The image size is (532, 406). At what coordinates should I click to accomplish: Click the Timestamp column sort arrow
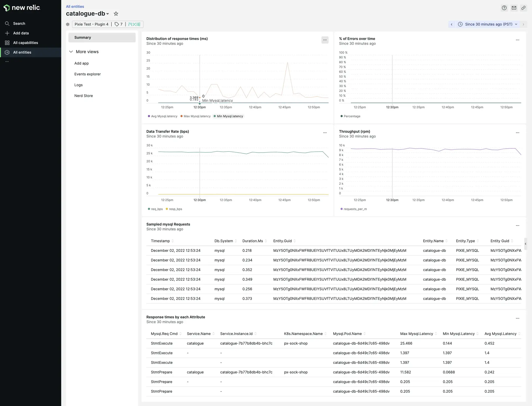(x=173, y=241)
